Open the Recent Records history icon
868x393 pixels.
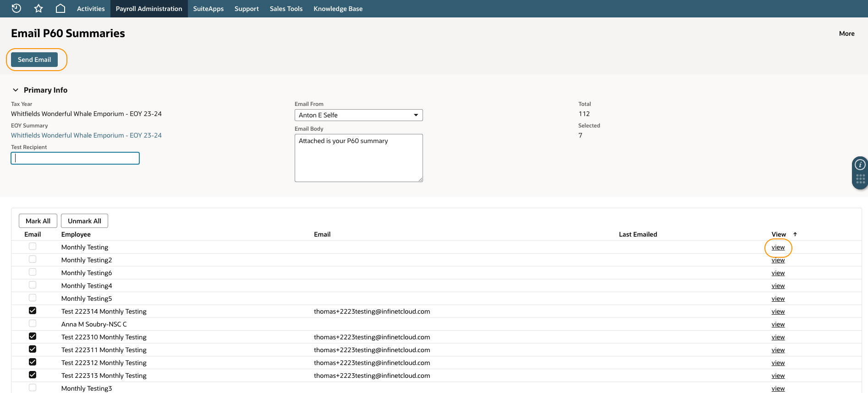point(16,8)
